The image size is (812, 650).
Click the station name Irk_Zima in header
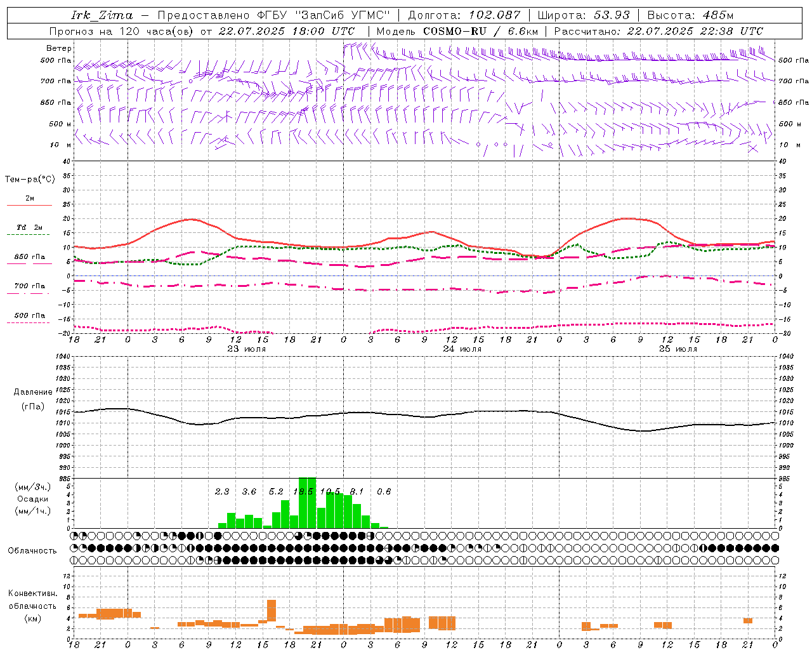[103, 15]
